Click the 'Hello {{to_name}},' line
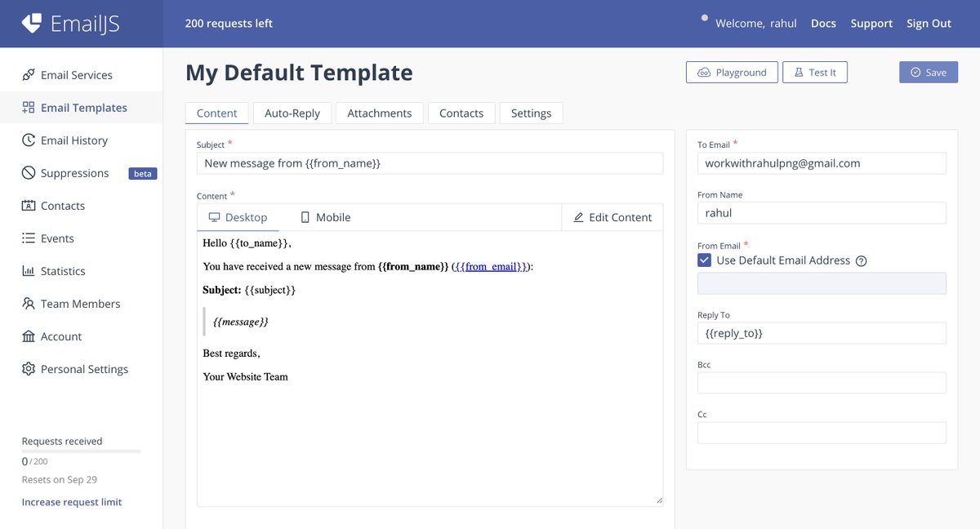This screenshot has height=529, width=980. (x=247, y=243)
